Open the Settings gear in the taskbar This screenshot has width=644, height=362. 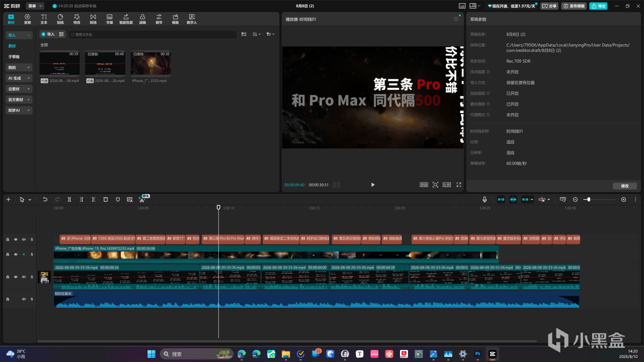tap(463, 354)
